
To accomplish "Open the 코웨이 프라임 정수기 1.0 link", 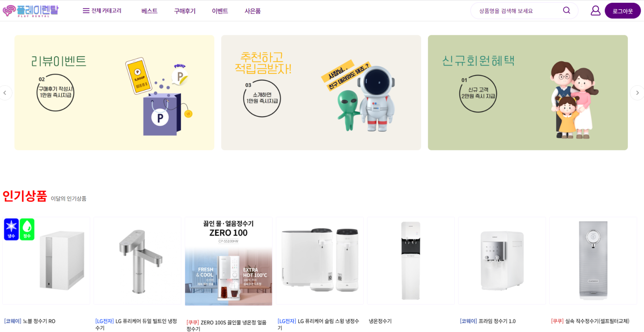I will (488, 321).
